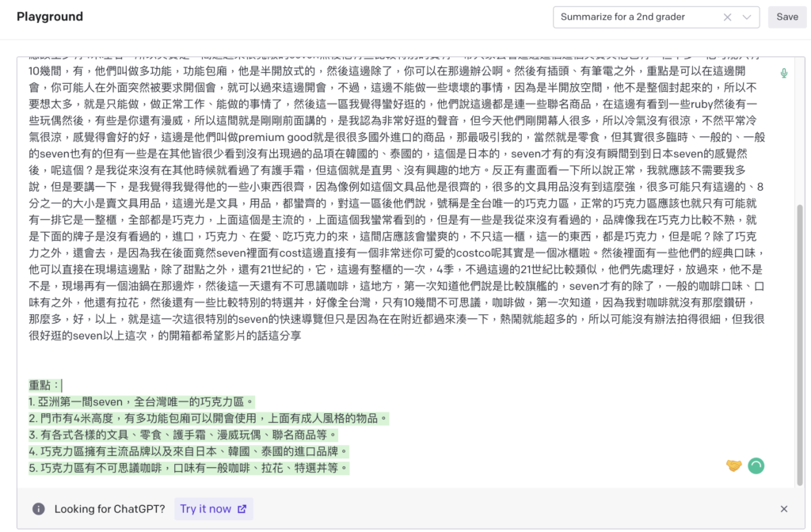Clear the selected preset with the X
811x532 pixels.
(727, 17)
